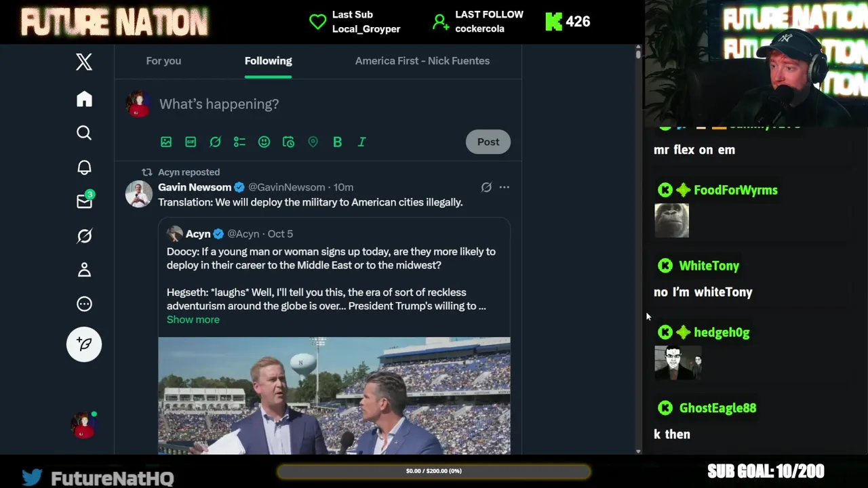Expand quoted post with Show more
The width and height of the screenshot is (868, 488).
click(x=193, y=319)
